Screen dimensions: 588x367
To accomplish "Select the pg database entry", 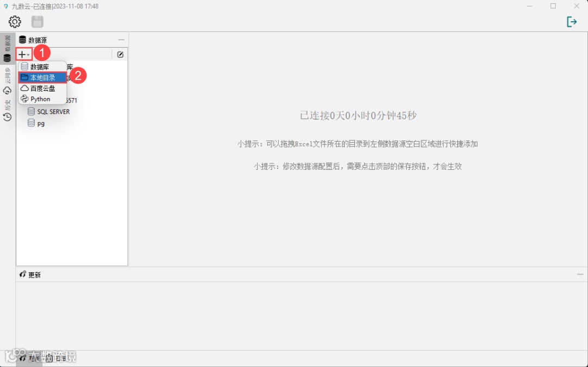I will [x=38, y=123].
